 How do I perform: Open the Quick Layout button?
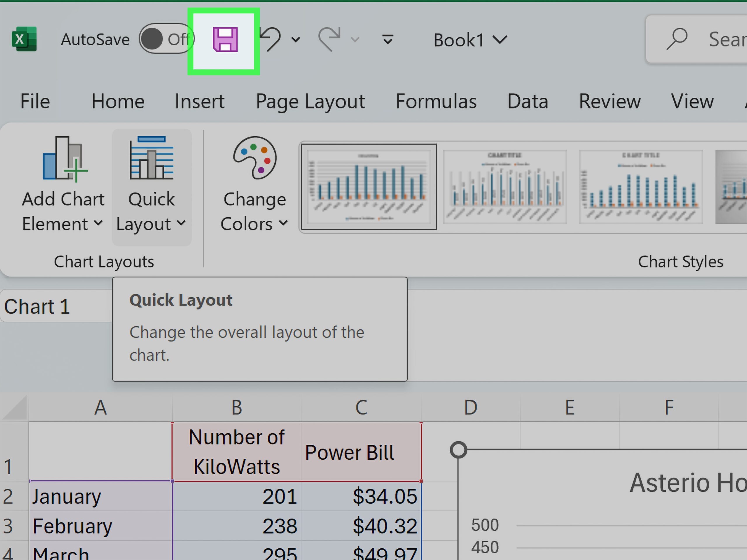point(152,187)
